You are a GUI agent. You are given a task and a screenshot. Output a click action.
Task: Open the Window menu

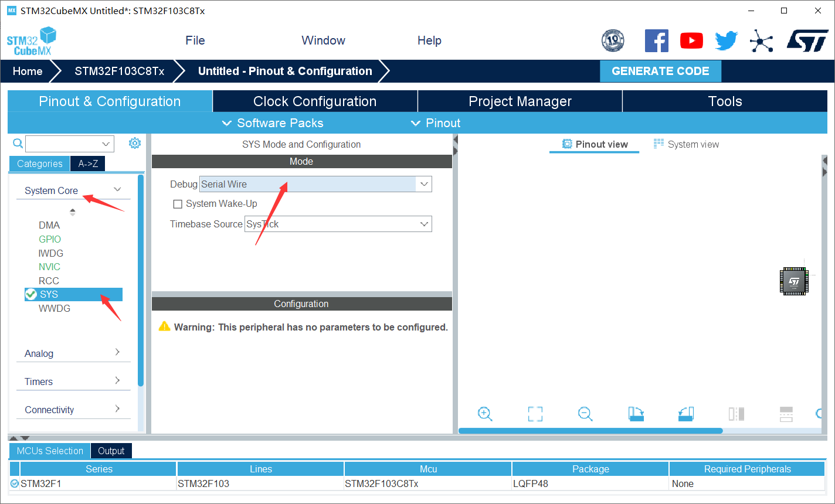(323, 40)
